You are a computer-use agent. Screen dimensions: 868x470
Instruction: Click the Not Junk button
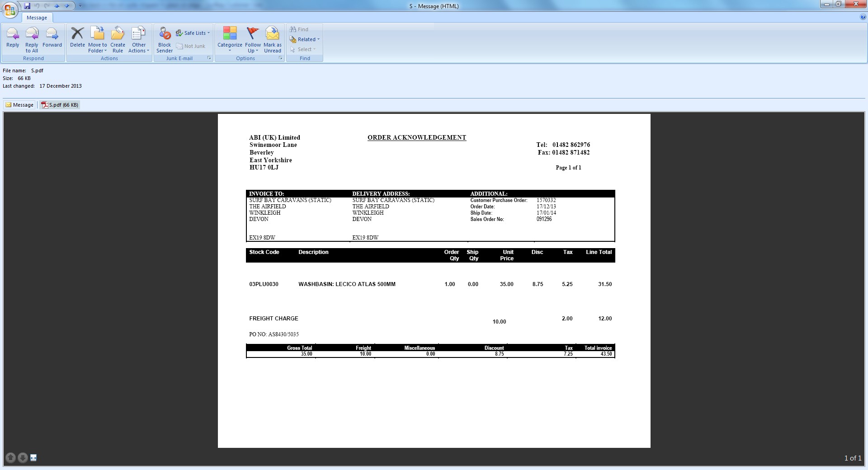click(x=191, y=46)
